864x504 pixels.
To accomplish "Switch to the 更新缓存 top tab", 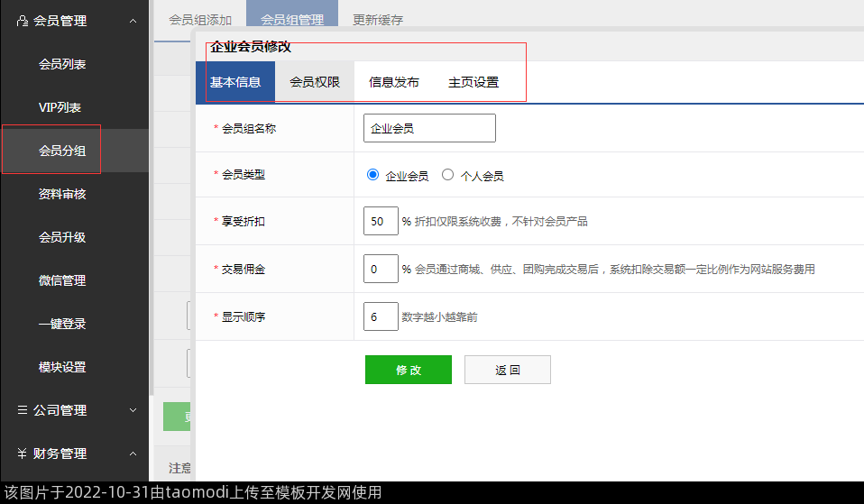I will pos(377,19).
